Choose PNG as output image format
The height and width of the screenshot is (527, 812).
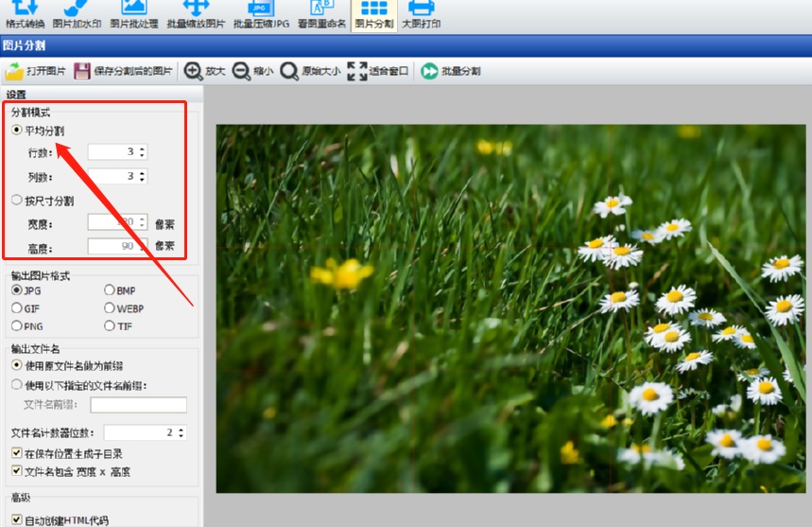coord(17,325)
